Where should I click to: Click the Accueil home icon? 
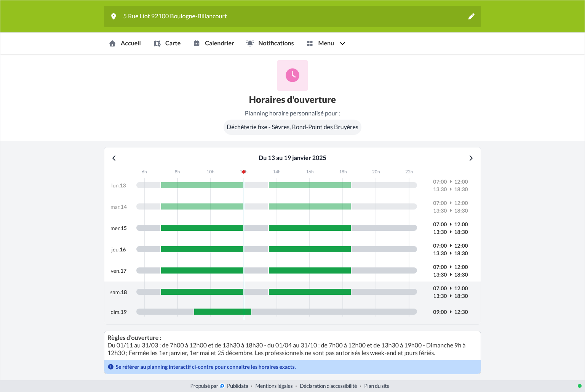coord(112,43)
